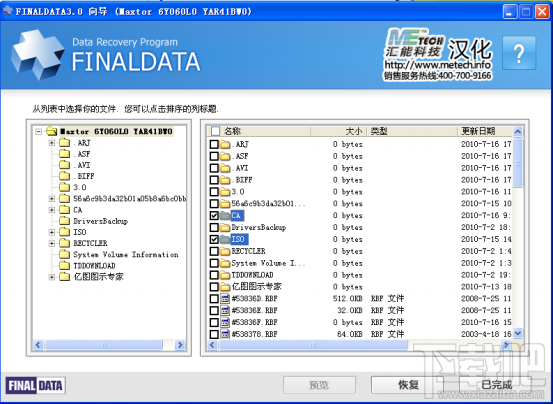Expand the RECYCLER tree node
Screen dimensions: 553x404
click(x=52, y=243)
